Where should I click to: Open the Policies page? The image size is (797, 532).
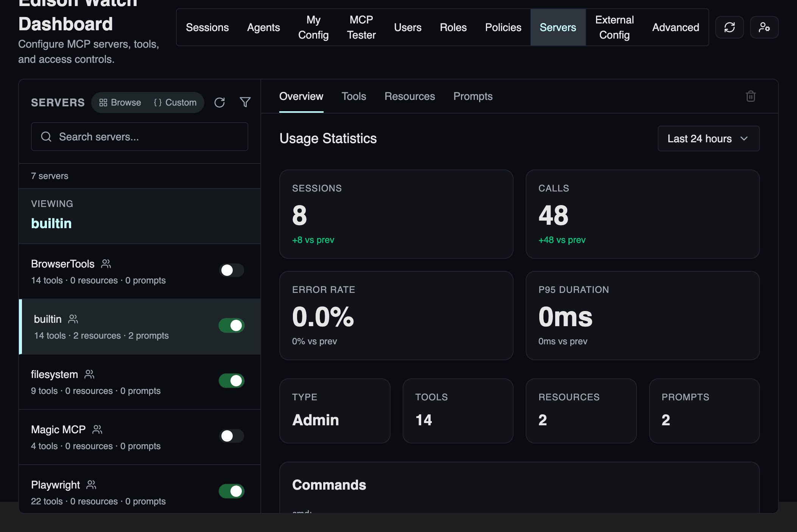coord(503,27)
